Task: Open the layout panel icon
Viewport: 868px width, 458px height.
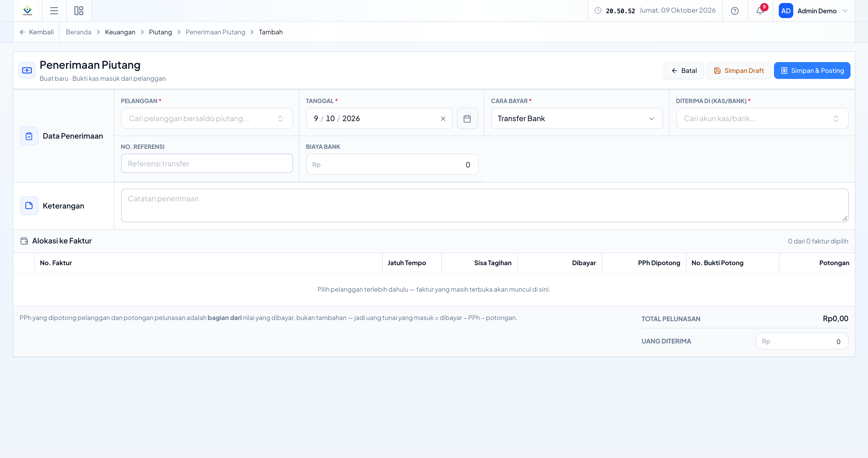Action: coord(78,11)
